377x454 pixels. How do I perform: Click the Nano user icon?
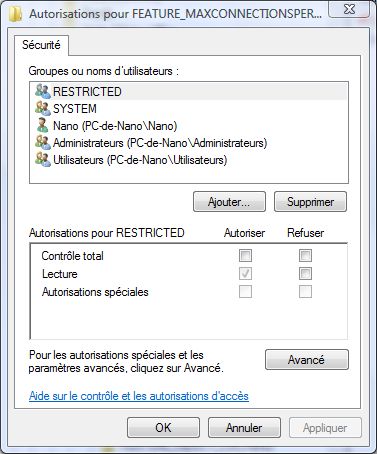pyautogui.click(x=43, y=125)
